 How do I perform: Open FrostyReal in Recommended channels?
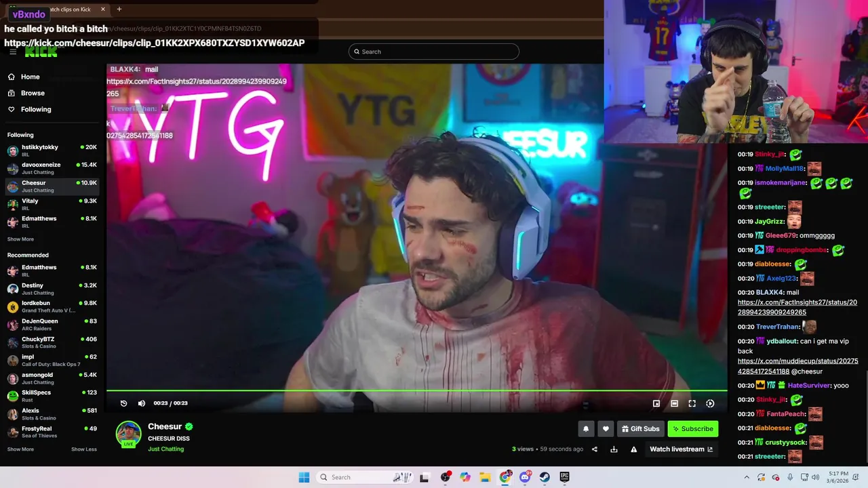point(52,432)
